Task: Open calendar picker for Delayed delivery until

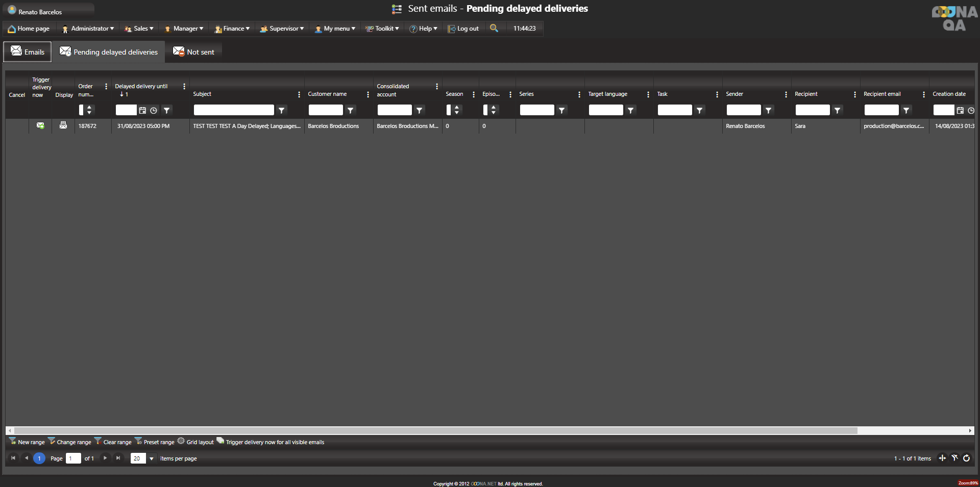Action: click(x=142, y=110)
